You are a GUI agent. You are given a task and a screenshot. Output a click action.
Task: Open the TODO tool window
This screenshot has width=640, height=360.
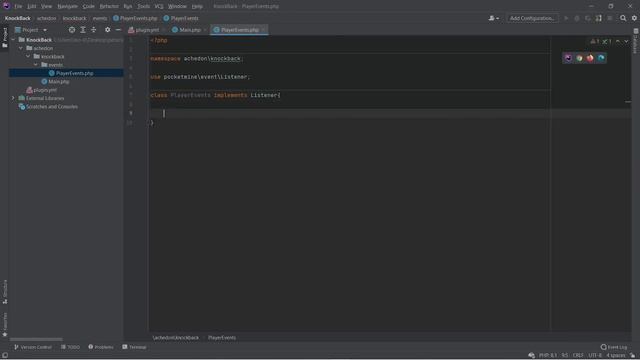pyautogui.click(x=70, y=347)
